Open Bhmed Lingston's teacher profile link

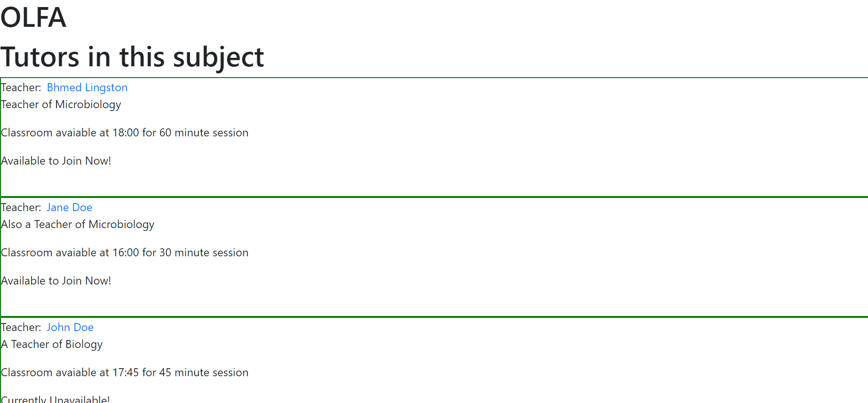(87, 87)
